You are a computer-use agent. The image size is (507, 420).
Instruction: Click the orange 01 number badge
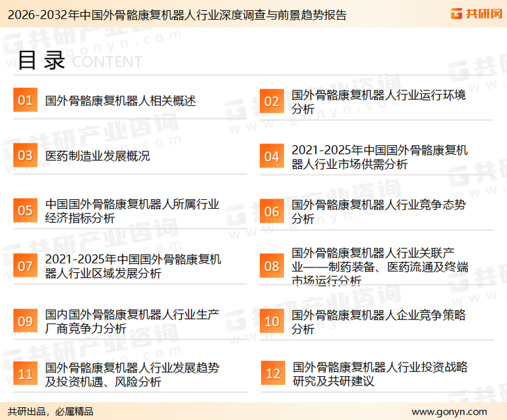coord(25,100)
